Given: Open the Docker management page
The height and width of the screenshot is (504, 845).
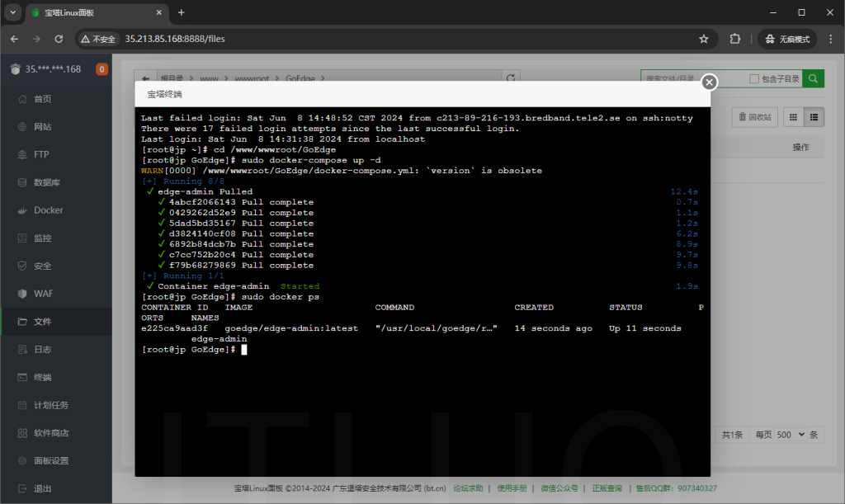Looking at the screenshot, I should click(48, 210).
